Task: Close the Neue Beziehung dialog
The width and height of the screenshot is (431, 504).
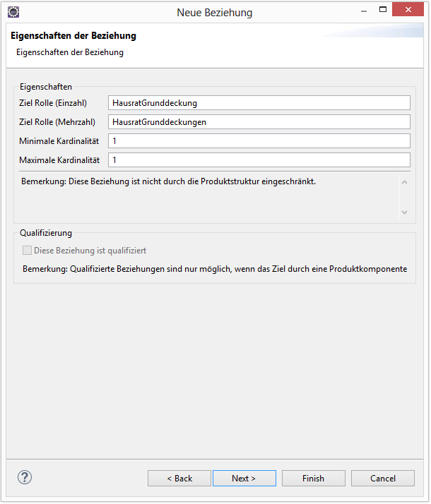Action: point(411,11)
